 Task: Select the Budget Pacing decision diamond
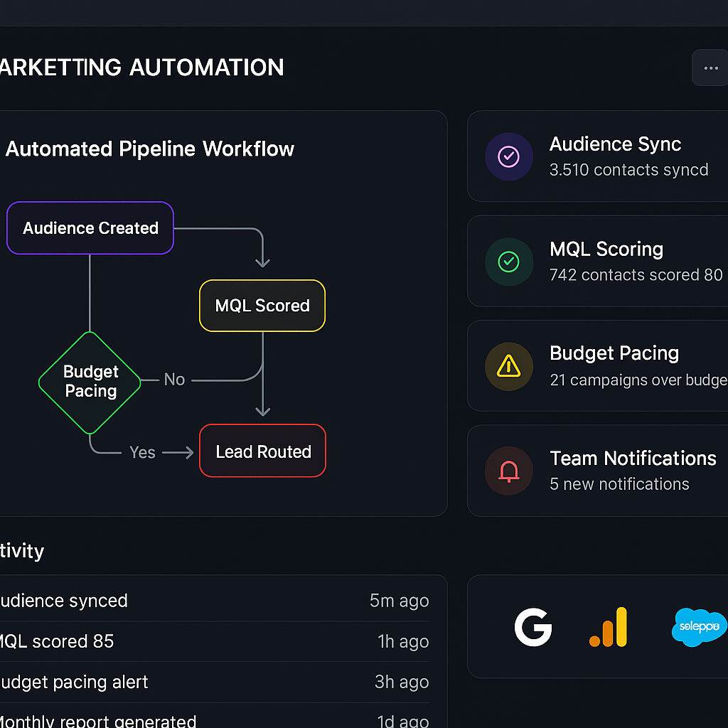click(90, 382)
